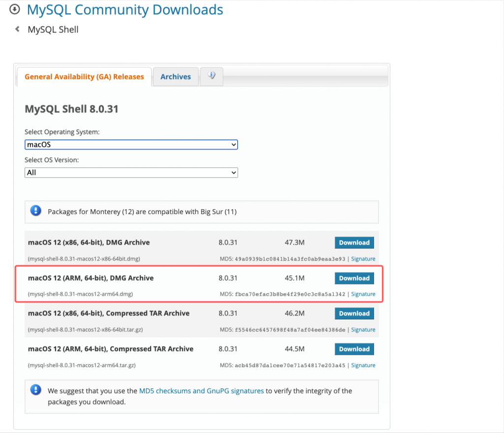Click the blue alert icon beside Monterey note
This screenshot has width=504, height=433.
coord(35,211)
